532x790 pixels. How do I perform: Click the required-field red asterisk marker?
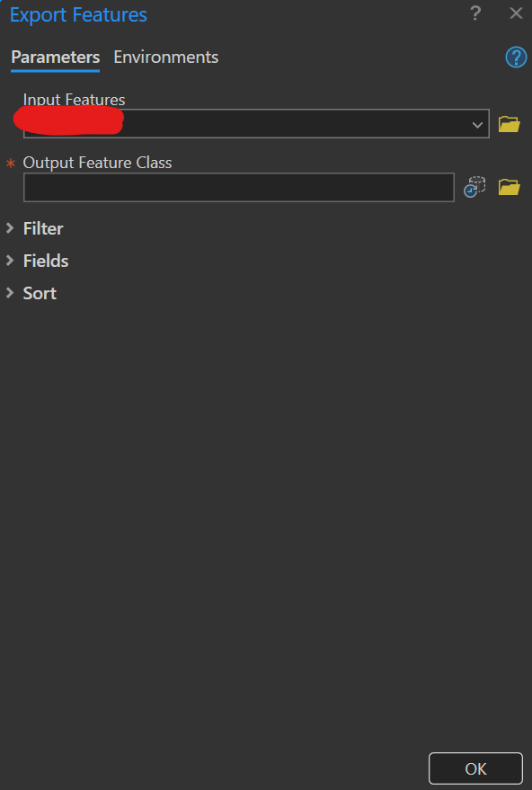pos(10,163)
